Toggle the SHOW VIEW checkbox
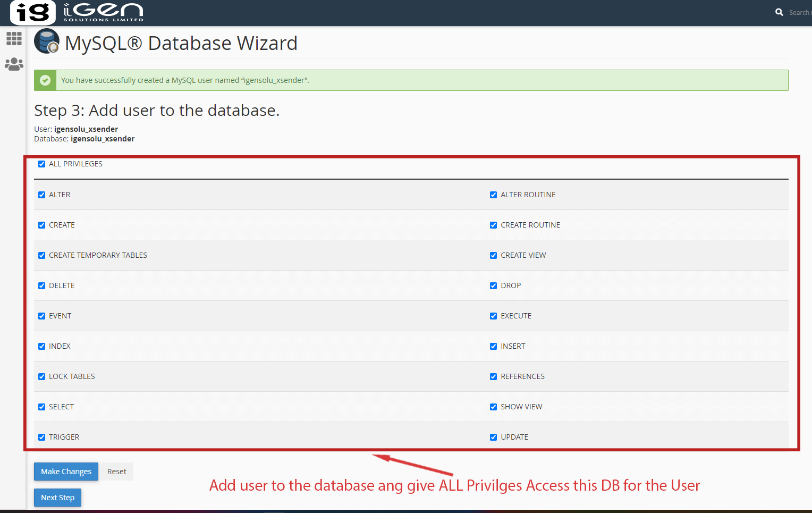This screenshot has height=513, width=812. (x=494, y=407)
